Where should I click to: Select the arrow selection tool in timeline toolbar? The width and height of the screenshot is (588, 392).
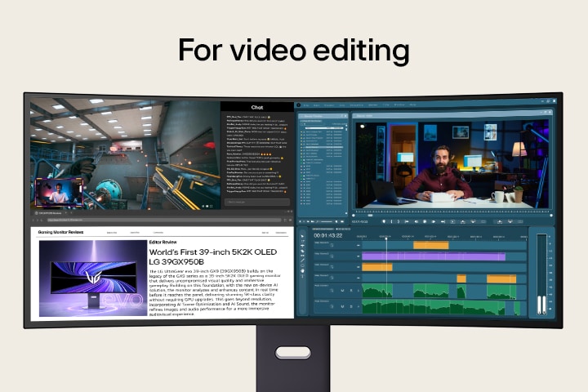(x=302, y=238)
